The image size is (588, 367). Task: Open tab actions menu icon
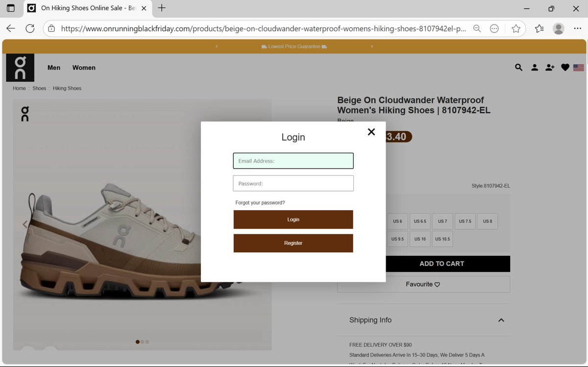[x=11, y=8]
